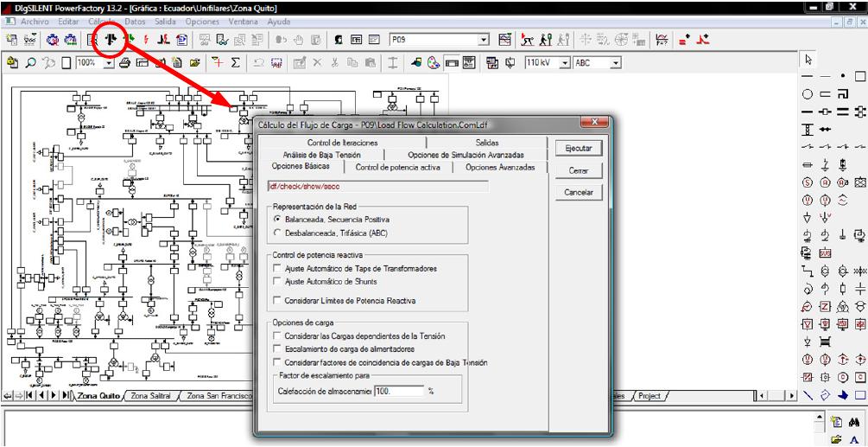Select the arrow pointer tool in right palette
The image size is (868, 447).
808,60
